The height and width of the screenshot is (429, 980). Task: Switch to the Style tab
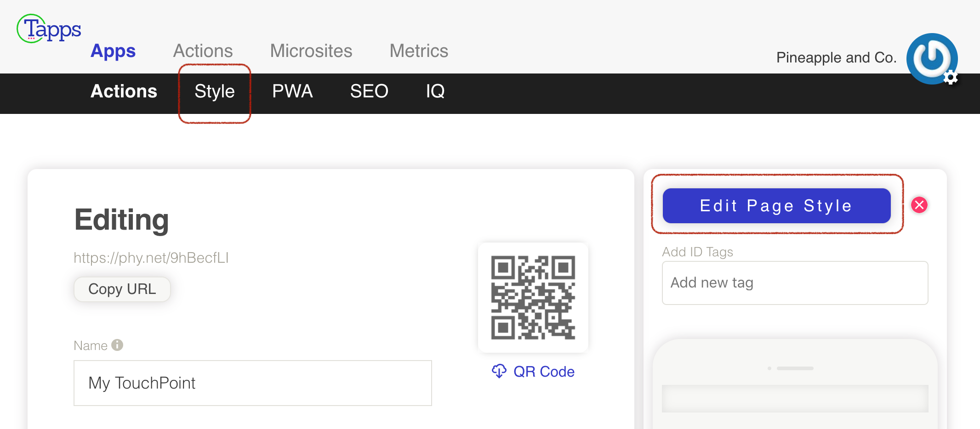(214, 91)
